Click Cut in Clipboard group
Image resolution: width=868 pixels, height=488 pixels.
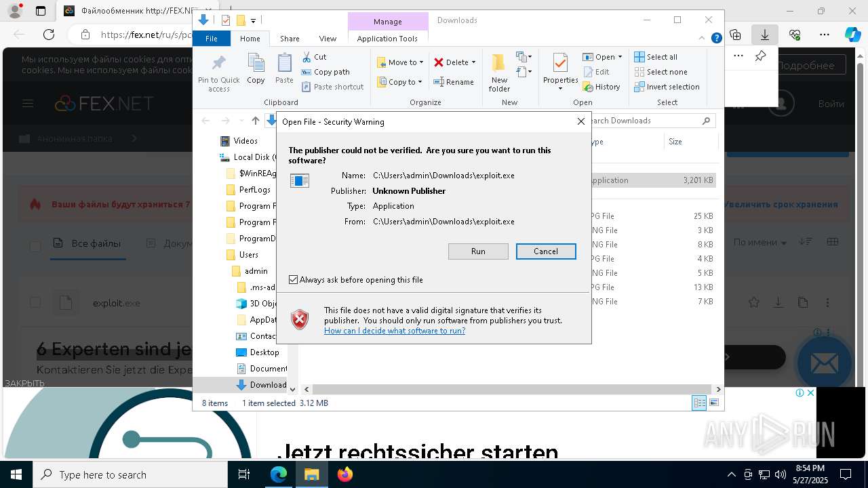click(314, 57)
